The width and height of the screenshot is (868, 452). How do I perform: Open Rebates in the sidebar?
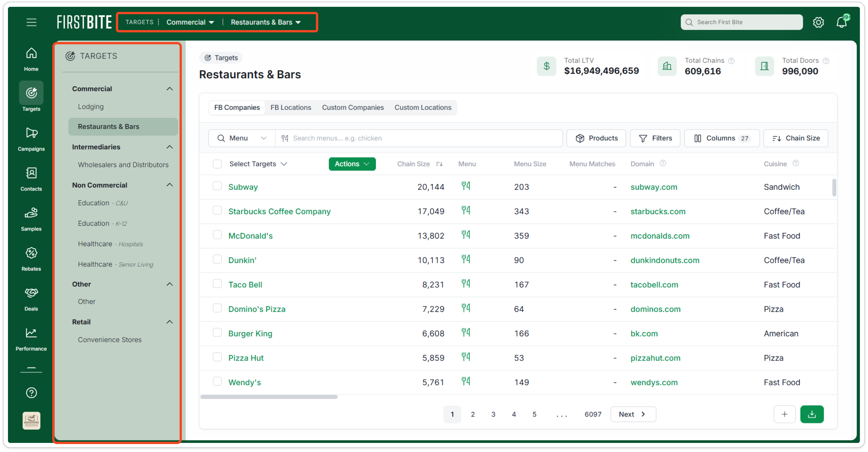click(31, 259)
